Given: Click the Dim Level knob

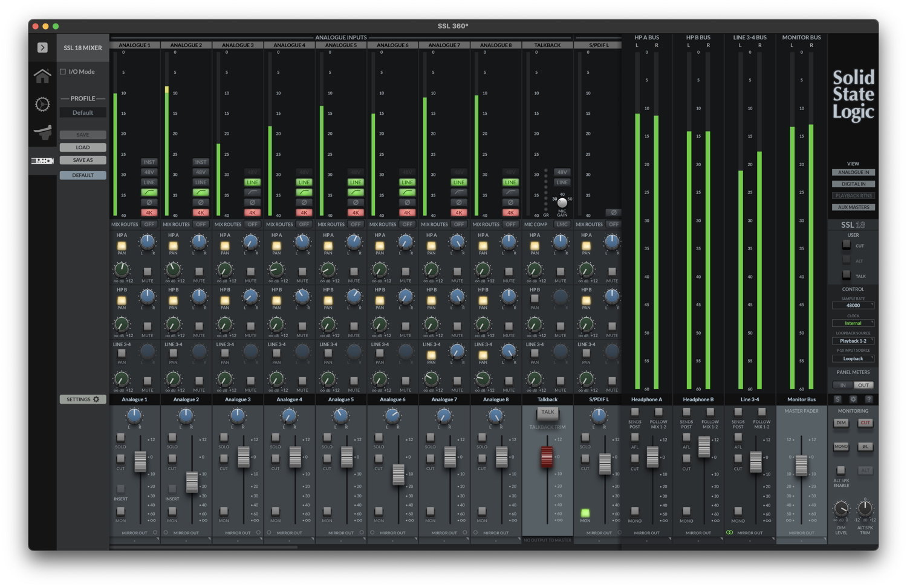Looking at the screenshot, I should click(x=841, y=509).
